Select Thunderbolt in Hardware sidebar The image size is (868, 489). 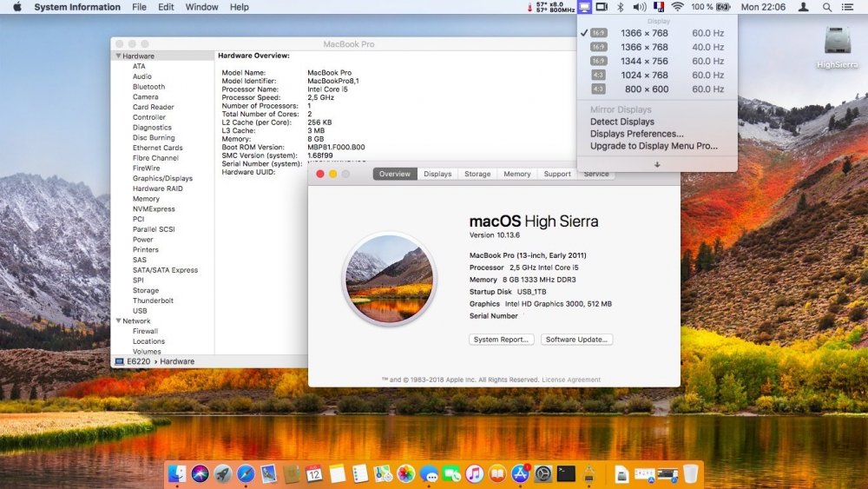pyautogui.click(x=153, y=301)
